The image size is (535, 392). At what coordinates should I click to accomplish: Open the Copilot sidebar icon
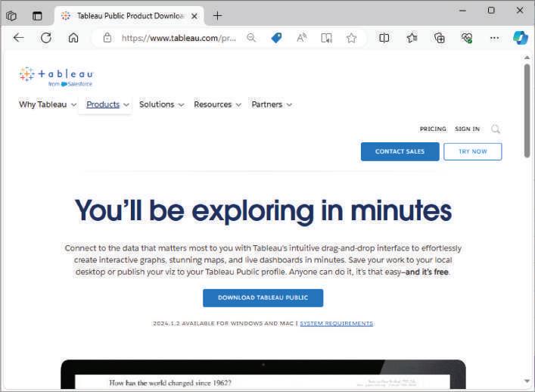[521, 38]
